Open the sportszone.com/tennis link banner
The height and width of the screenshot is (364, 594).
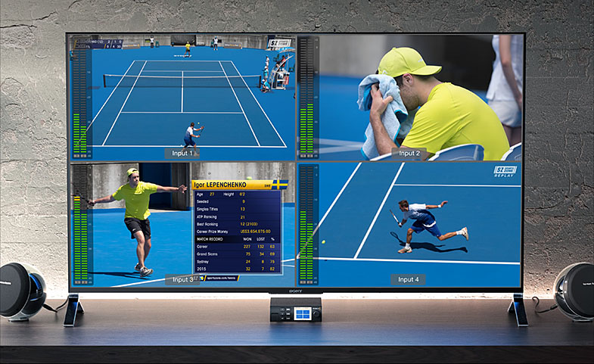pos(221,278)
